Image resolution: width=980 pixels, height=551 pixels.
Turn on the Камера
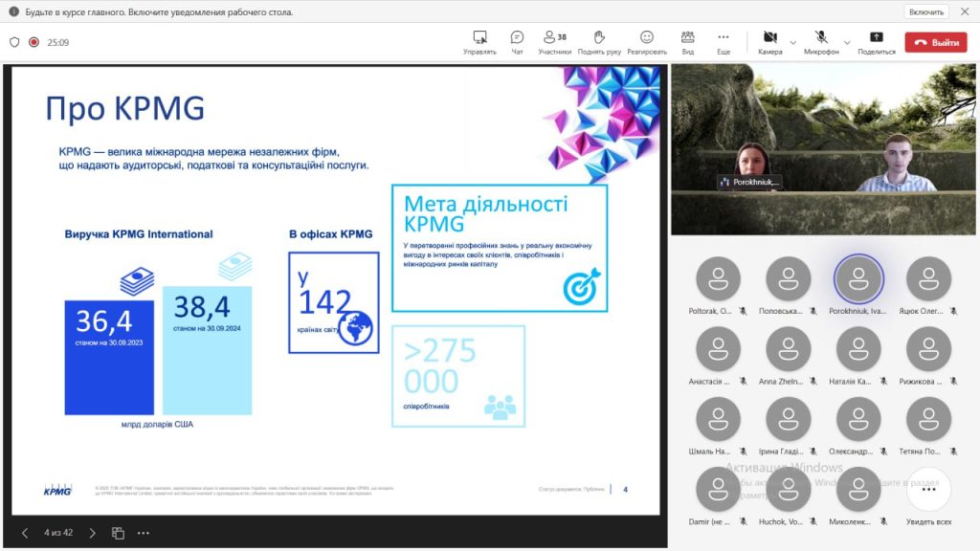[x=770, y=42]
